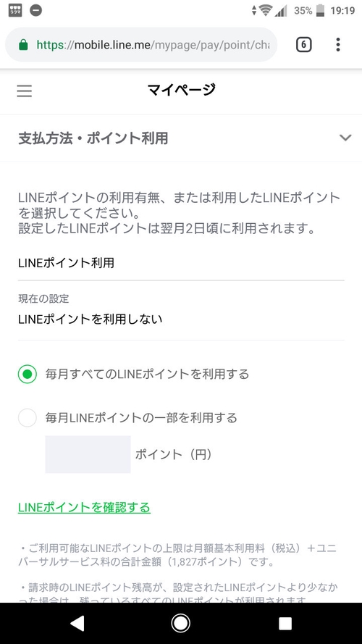Viewport: 362px width, 644px height.
Task: Tap the 支払方法・ポイント利用 section header
Action: [x=181, y=138]
